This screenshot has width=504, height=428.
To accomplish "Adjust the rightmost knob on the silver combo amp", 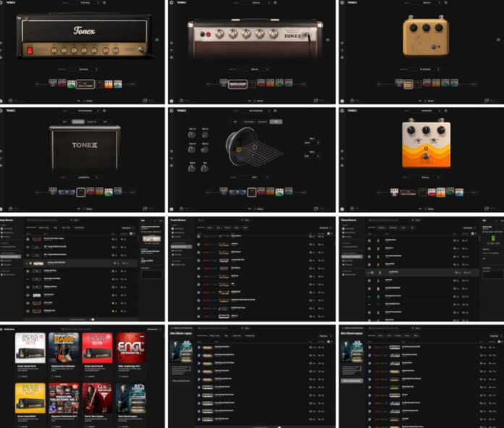I will pos(273,33).
